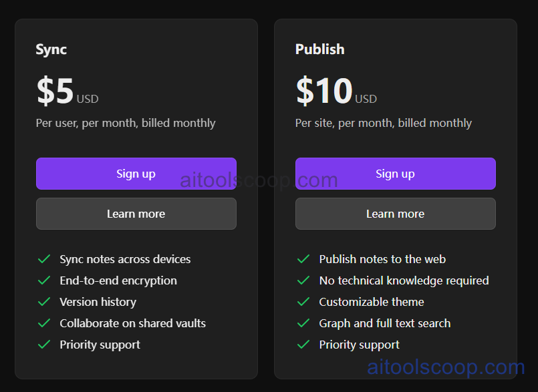This screenshot has height=392, width=538.
Task: Click Learn more for the Publish plan
Action: pos(395,214)
